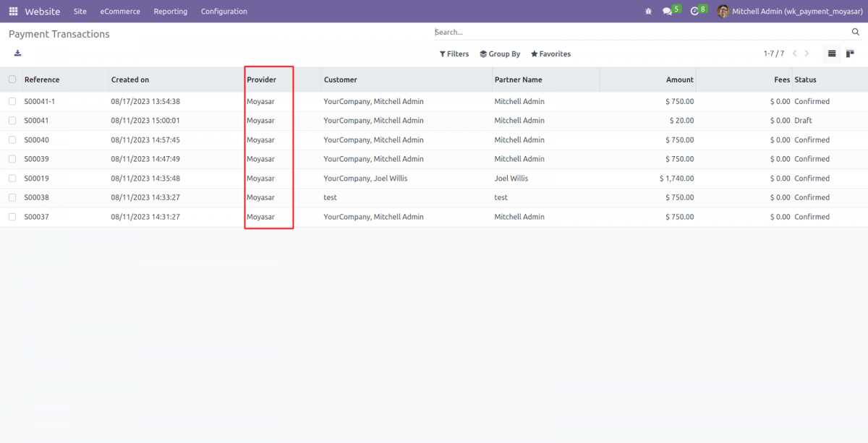This screenshot has height=443, width=868.
Task: Click the Search input field
Action: click(x=641, y=33)
